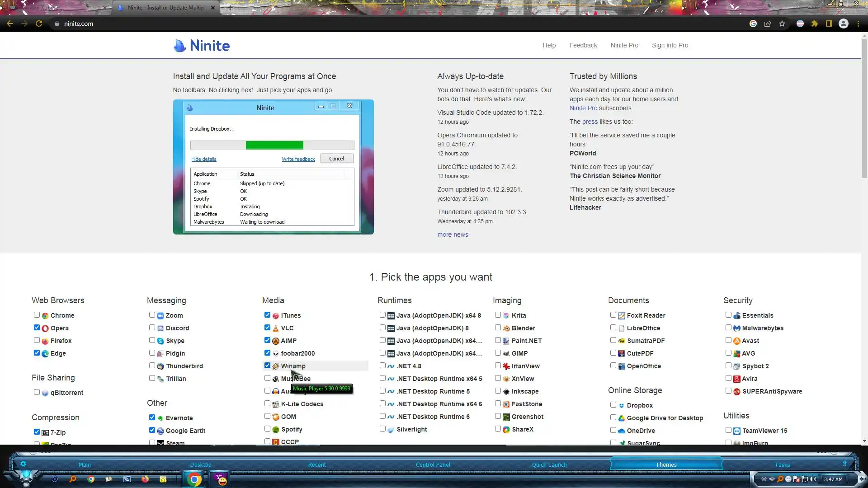Image resolution: width=868 pixels, height=488 pixels.
Task: Open the dock settings gear menu
Action: click(x=23, y=464)
